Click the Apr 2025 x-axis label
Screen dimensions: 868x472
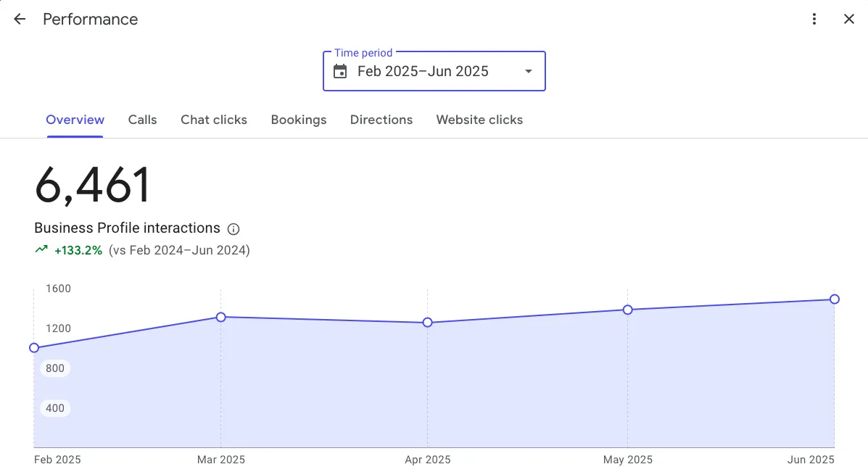click(427, 460)
